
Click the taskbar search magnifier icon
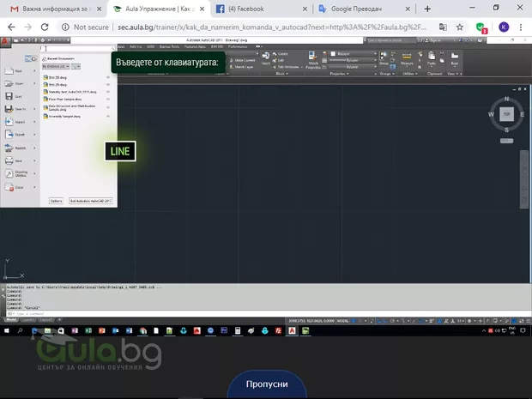[20, 330]
